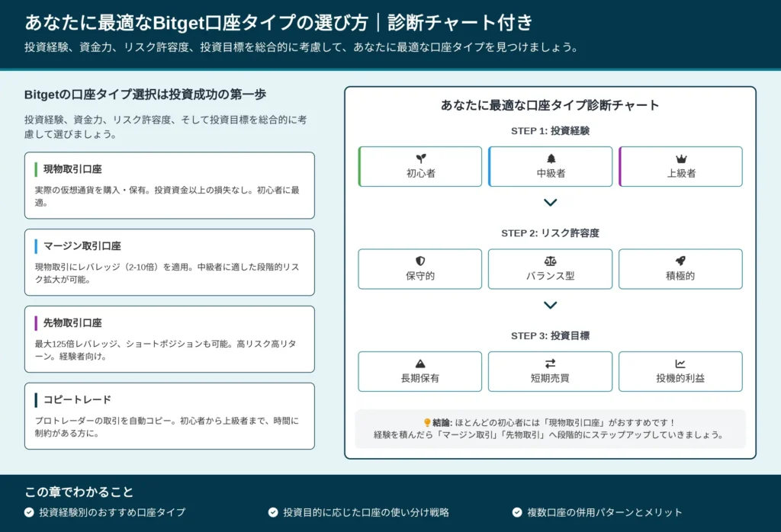Pick the 保守的 risk tolerance option
Screen dimensions: 781x532
tap(420, 269)
